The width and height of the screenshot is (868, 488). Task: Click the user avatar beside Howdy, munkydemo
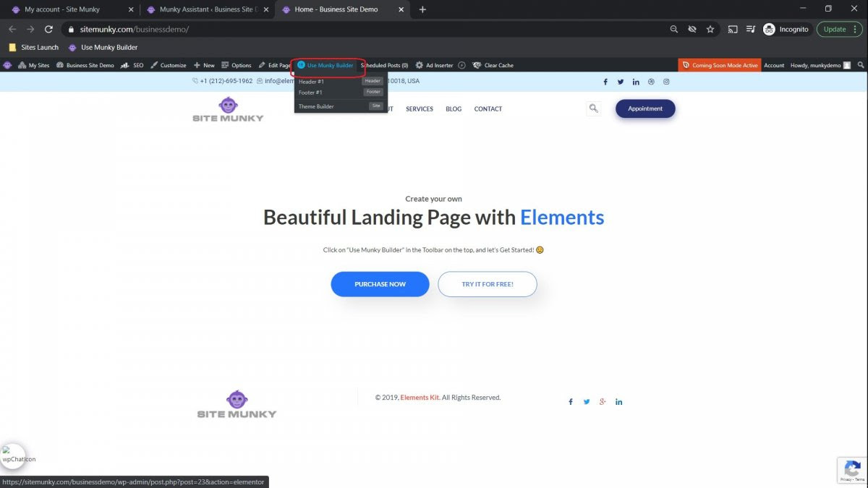pyautogui.click(x=847, y=65)
